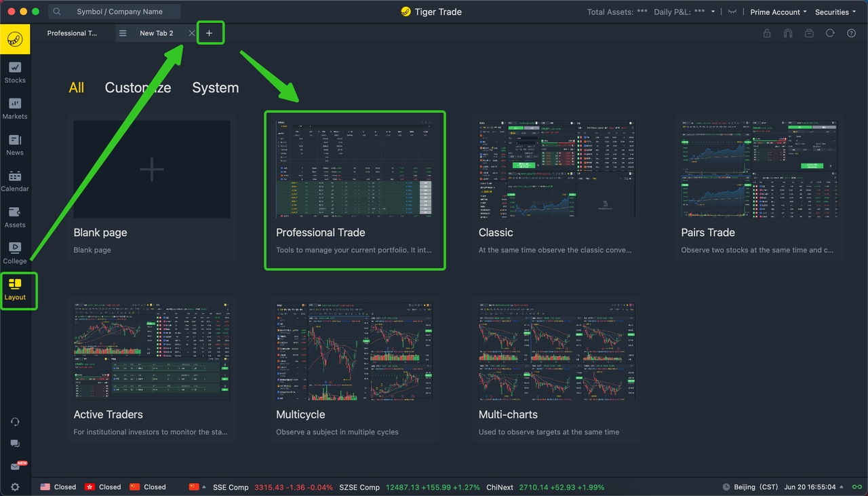Open the Markets sidebar section
Image resolution: width=868 pixels, height=496 pixels.
click(15, 109)
